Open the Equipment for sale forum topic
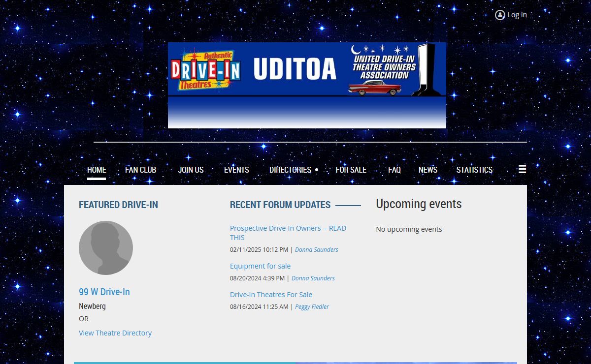 260,266
